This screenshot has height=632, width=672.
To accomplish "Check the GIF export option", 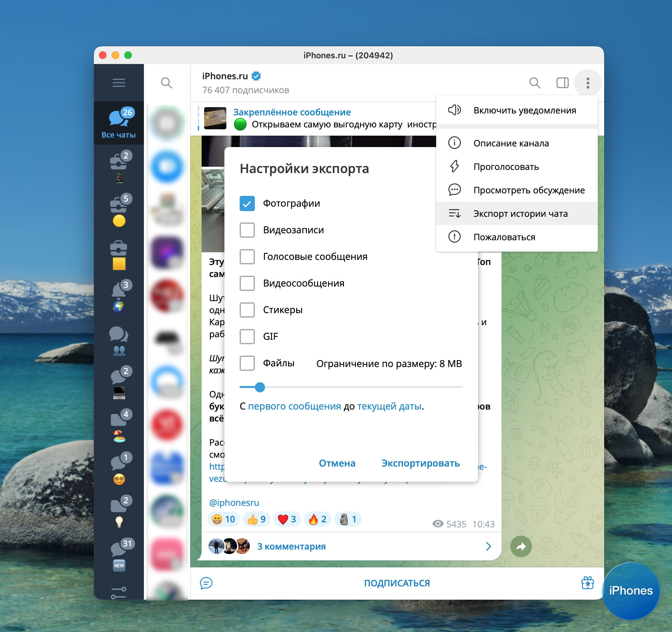I will (x=247, y=337).
